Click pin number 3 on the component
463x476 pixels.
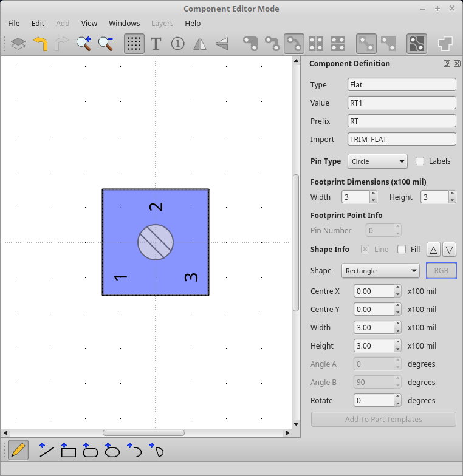(191, 277)
